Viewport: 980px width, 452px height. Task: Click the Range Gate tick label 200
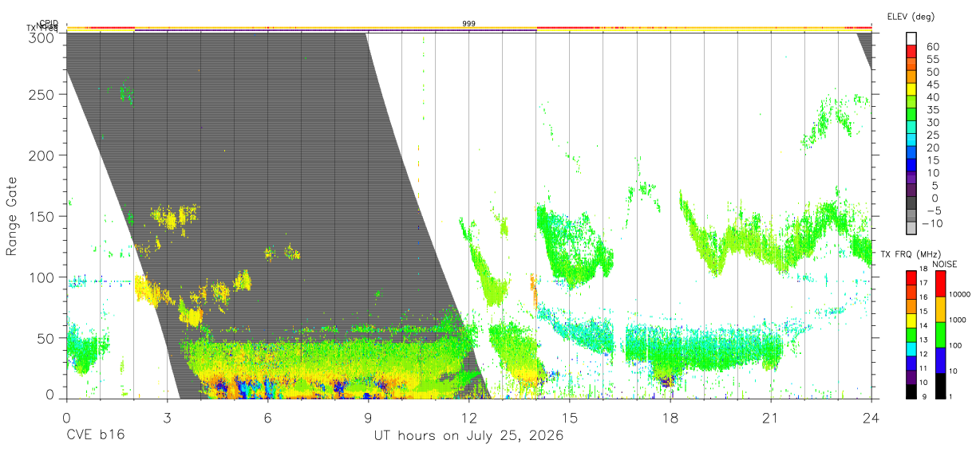(x=41, y=155)
